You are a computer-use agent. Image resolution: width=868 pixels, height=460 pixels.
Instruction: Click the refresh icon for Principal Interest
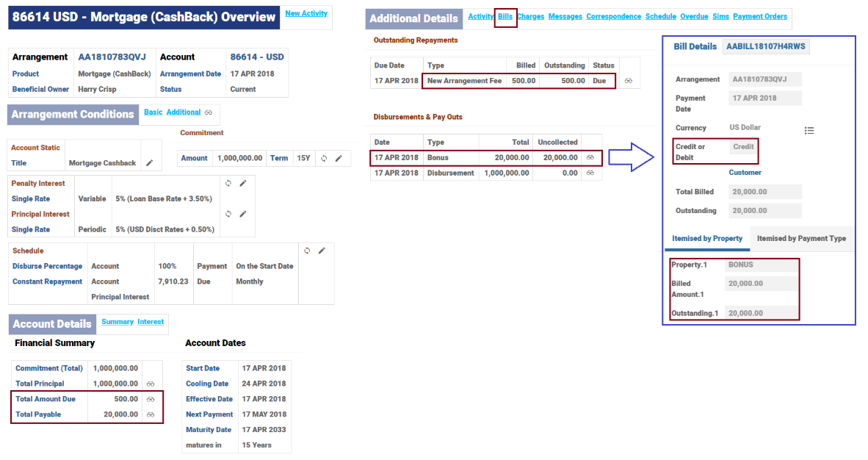pos(228,214)
